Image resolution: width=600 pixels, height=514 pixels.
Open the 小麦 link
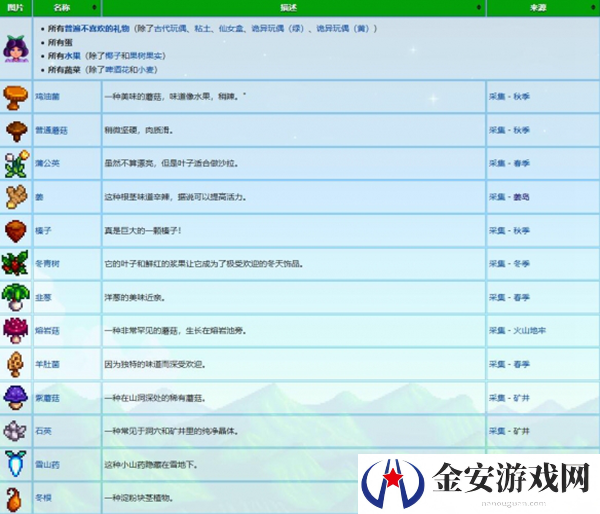click(x=146, y=70)
